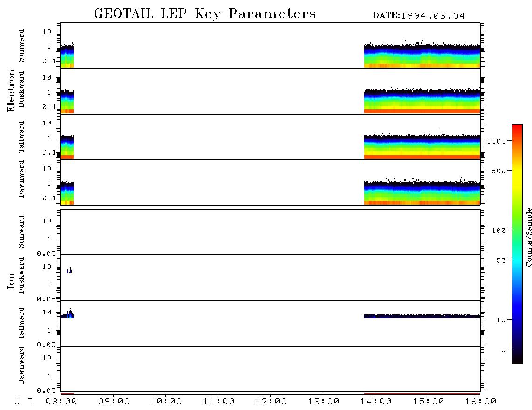Click the small Ion Duskward burst near 08:10
The image size is (532, 410).
point(69,270)
